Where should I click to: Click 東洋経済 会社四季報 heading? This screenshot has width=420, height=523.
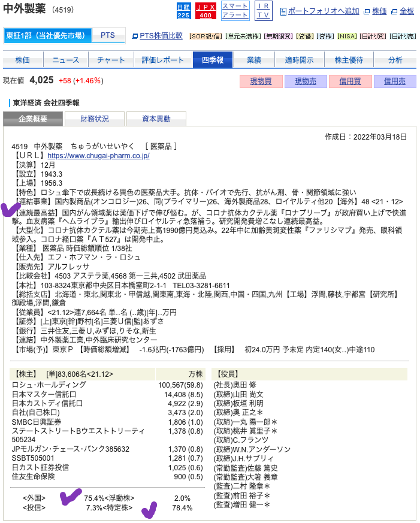point(46,102)
